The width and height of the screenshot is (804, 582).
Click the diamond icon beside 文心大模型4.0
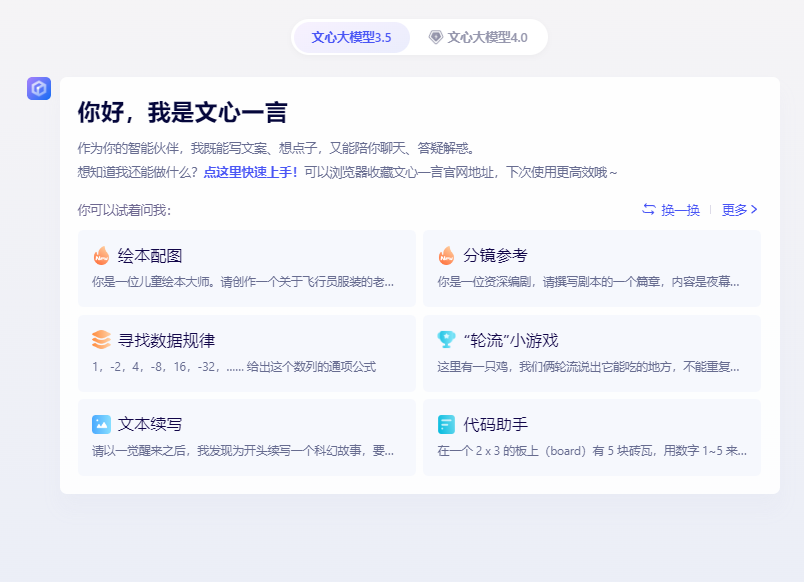coord(435,37)
